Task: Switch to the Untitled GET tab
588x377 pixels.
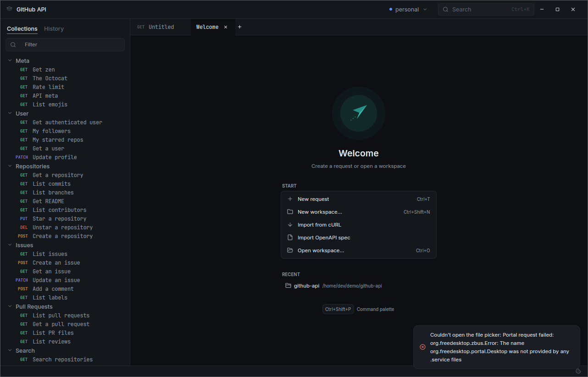Action: [x=161, y=27]
